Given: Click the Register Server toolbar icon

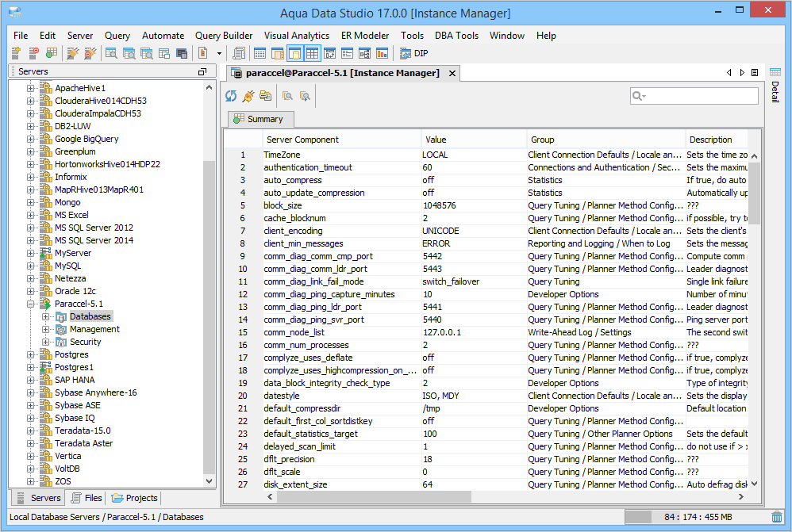Looking at the screenshot, I should [16, 53].
